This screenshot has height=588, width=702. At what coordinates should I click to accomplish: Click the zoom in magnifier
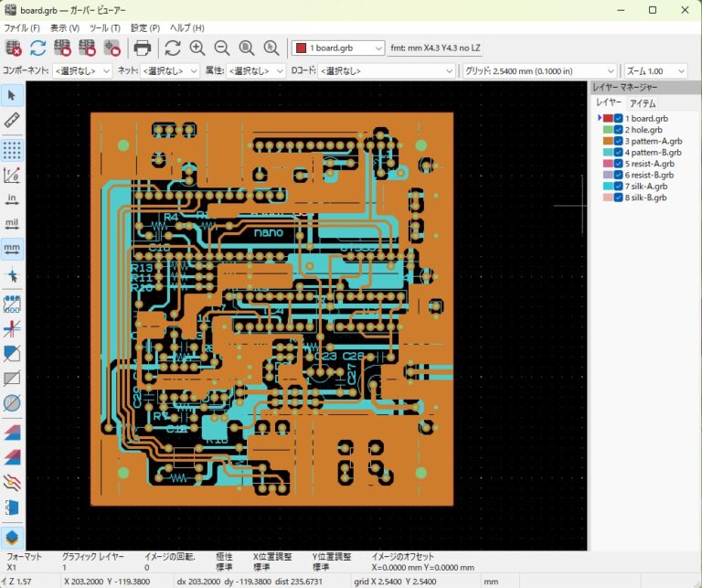point(197,48)
